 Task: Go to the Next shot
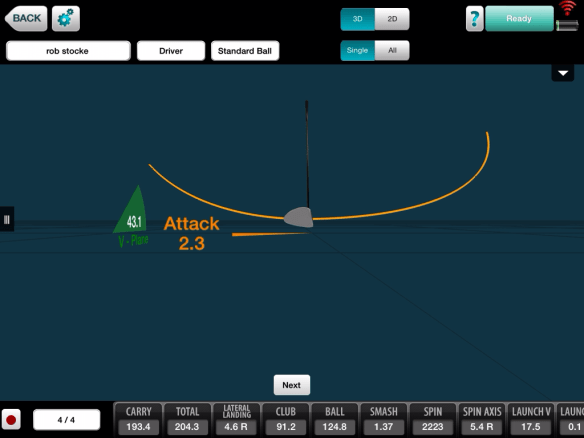tap(292, 385)
